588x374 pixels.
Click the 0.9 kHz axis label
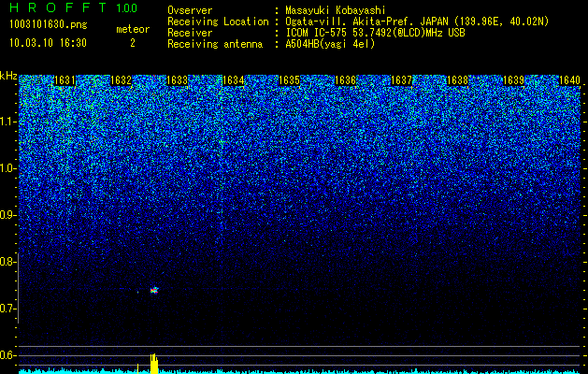tap(7, 215)
